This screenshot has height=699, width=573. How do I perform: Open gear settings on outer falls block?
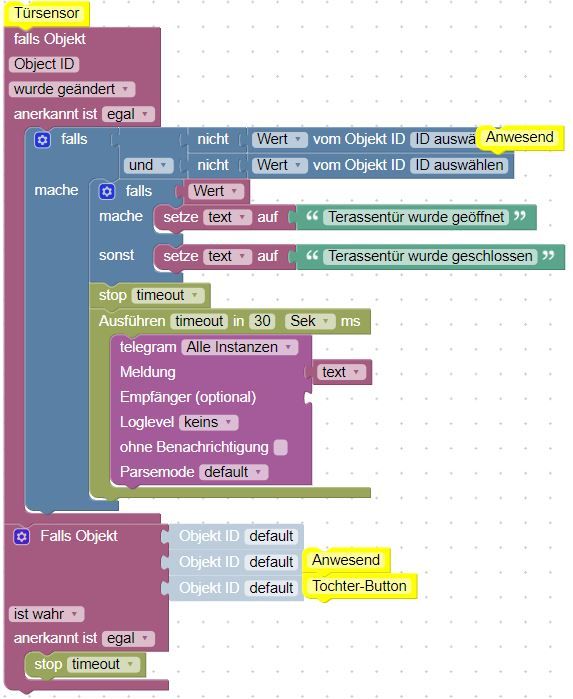coord(42,140)
